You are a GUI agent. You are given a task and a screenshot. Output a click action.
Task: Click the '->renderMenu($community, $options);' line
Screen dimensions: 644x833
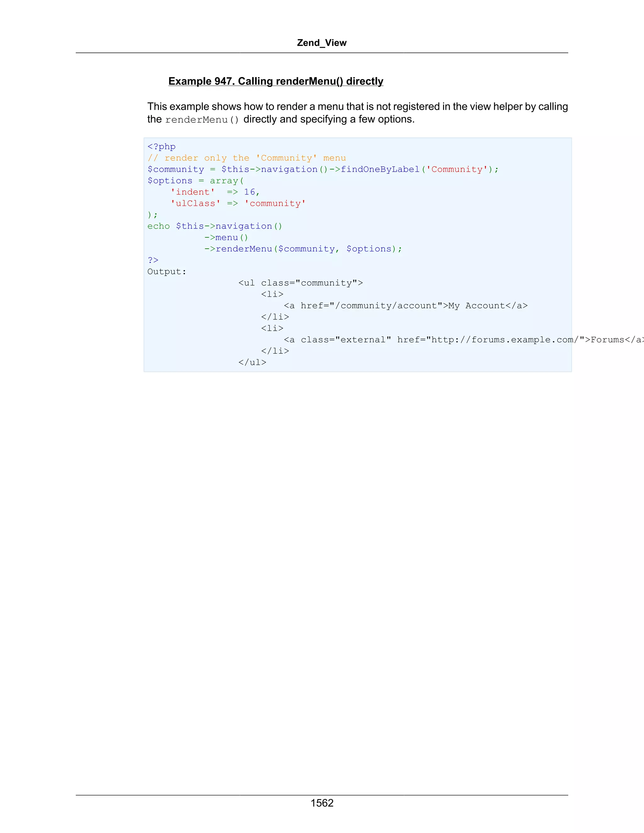(x=303, y=249)
